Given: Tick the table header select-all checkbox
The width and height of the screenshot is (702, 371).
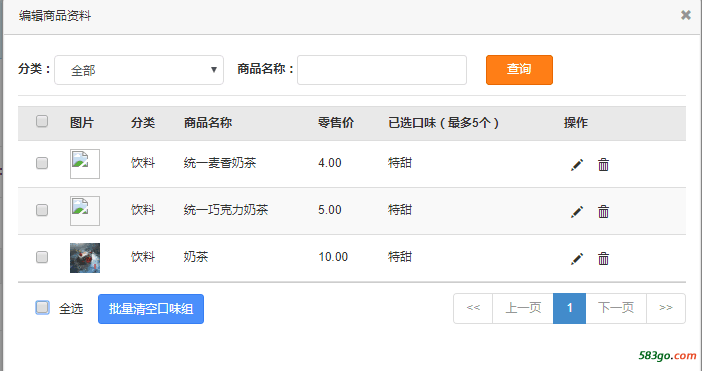Looking at the screenshot, I should click(x=42, y=121).
